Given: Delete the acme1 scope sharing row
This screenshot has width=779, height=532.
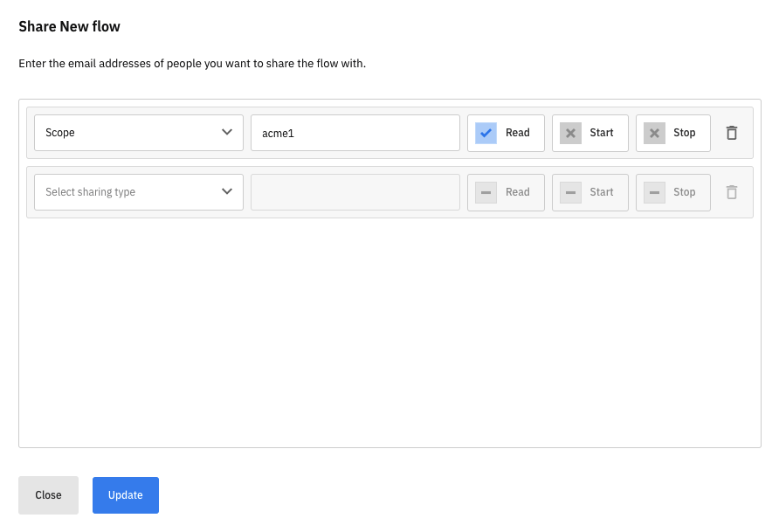Looking at the screenshot, I should pos(732,133).
